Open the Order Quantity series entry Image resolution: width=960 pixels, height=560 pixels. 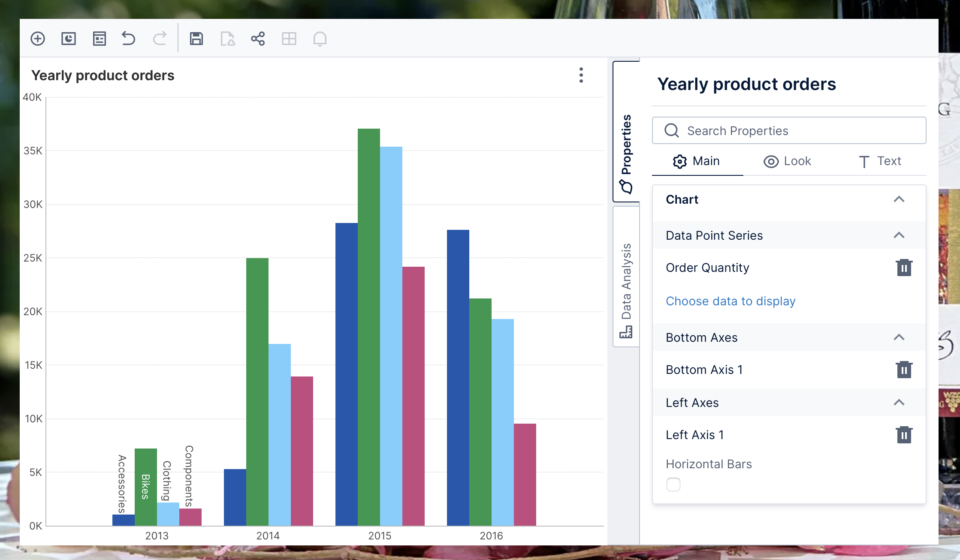tap(707, 268)
